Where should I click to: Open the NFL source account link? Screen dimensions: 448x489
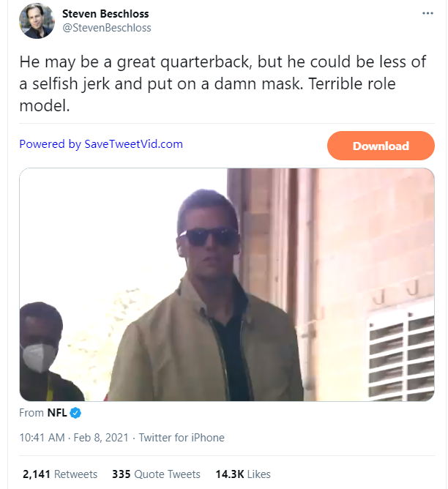(57, 413)
